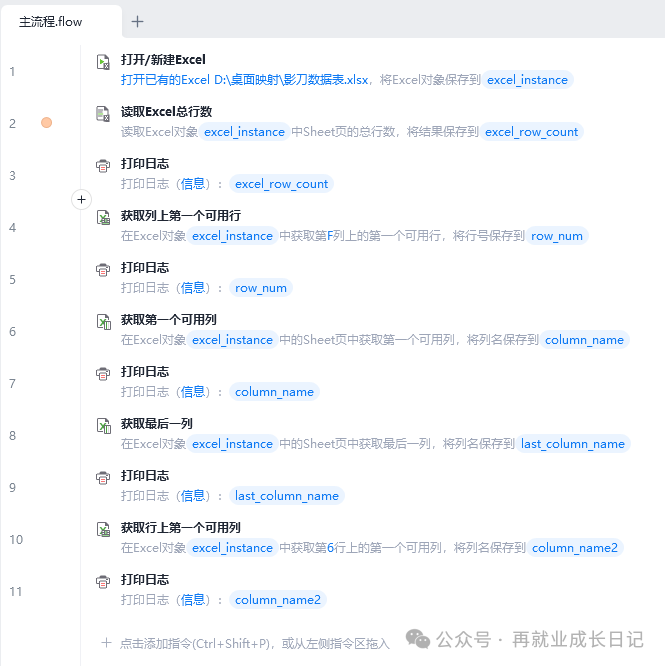
Task: Toggle the breakpoint dot on line 2
Action: pyautogui.click(x=46, y=123)
